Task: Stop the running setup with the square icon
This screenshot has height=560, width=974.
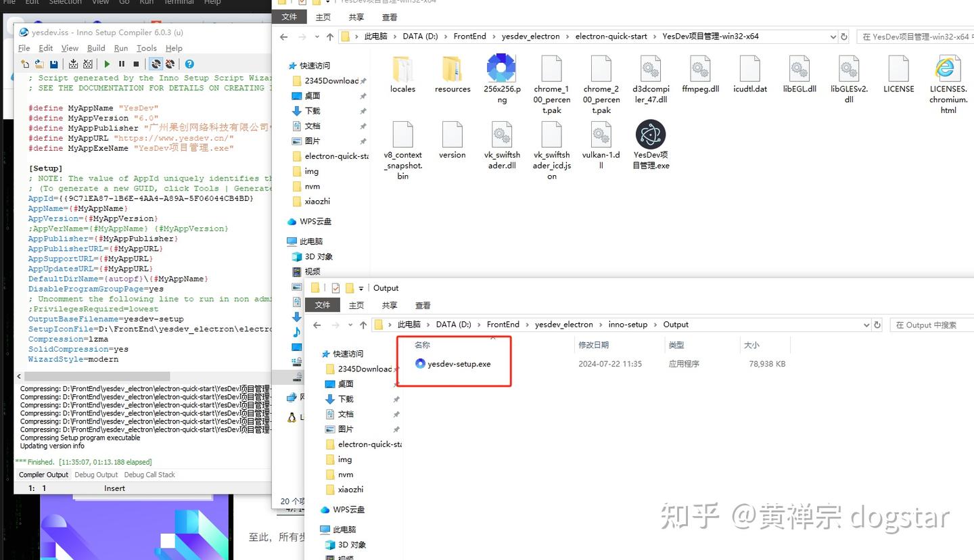Action: [x=136, y=64]
